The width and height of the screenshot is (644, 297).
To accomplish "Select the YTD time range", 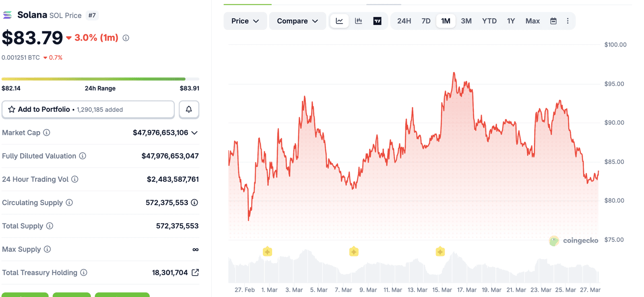I will [x=489, y=21].
